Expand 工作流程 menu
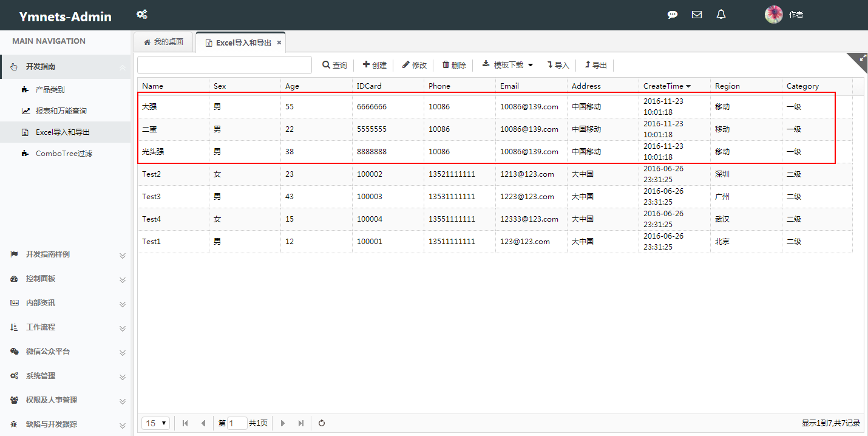 (x=66, y=327)
